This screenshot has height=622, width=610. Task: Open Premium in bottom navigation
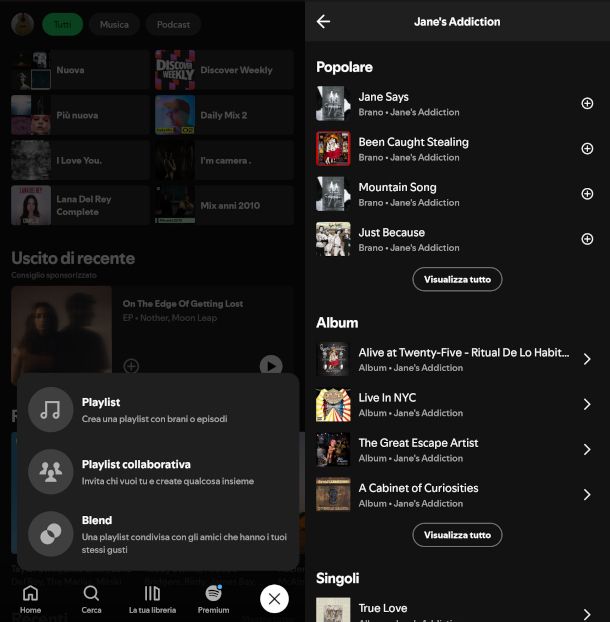pyautogui.click(x=213, y=598)
